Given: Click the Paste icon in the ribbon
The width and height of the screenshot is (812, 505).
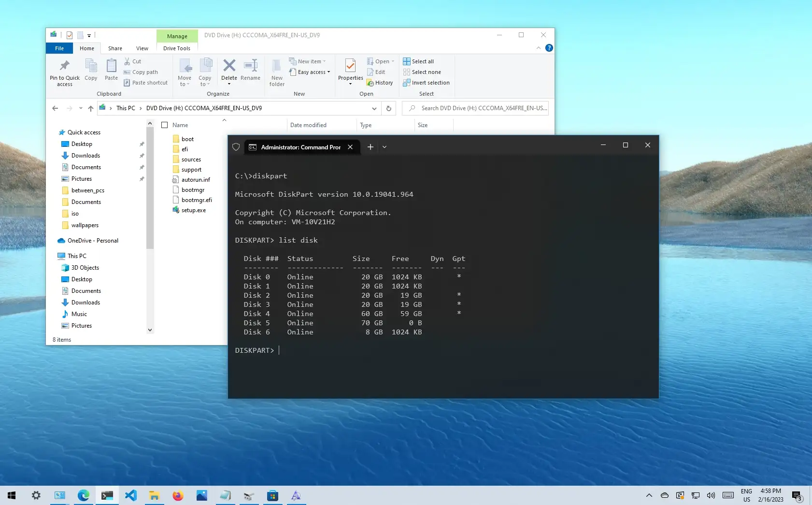Looking at the screenshot, I should tap(111, 68).
